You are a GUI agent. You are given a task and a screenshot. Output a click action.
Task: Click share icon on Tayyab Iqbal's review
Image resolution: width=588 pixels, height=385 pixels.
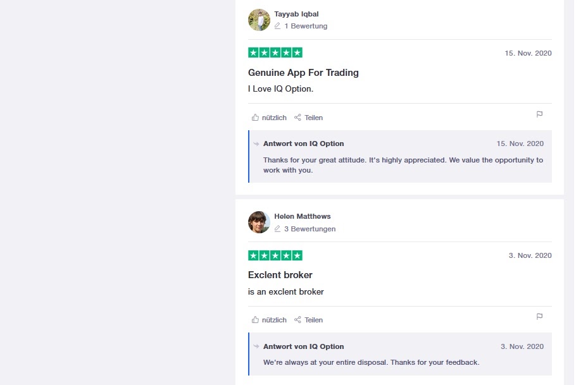[297, 118]
